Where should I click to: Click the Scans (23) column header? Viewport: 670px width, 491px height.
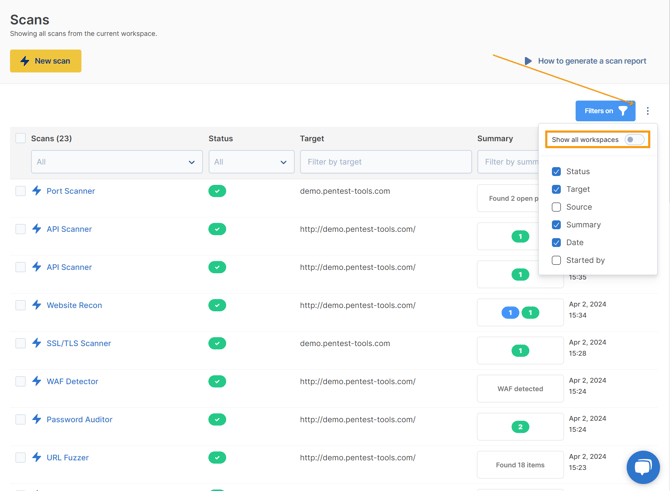(51, 138)
